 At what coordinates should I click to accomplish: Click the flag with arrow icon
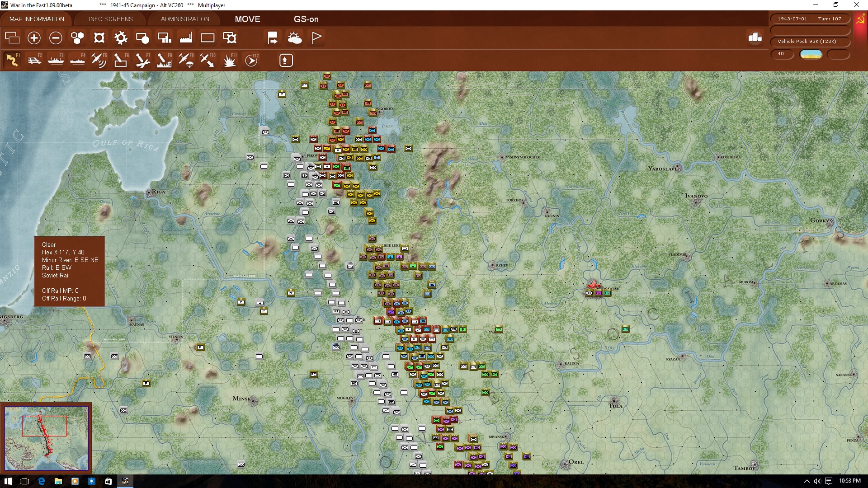coord(273,38)
